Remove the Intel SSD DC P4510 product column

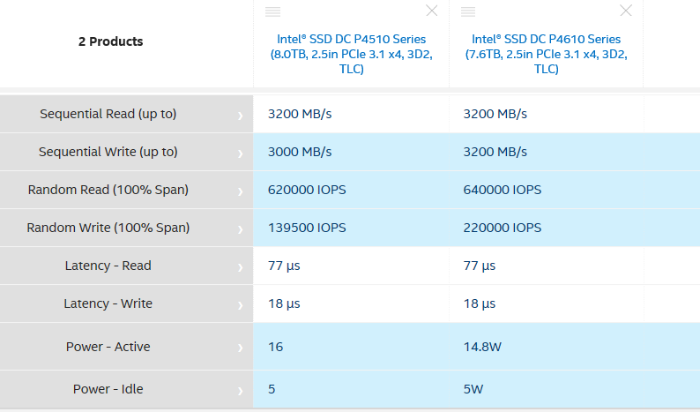tap(431, 11)
